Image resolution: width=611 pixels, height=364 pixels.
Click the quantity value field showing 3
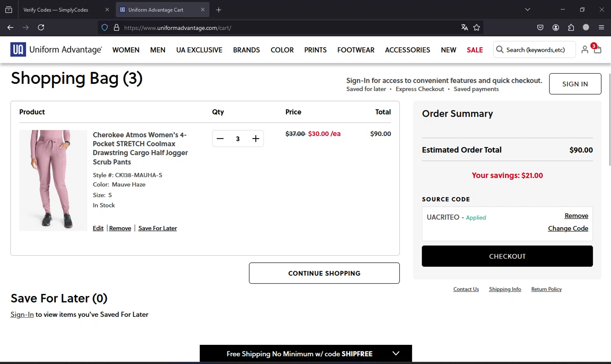pyautogui.click(x=238, y=139)
